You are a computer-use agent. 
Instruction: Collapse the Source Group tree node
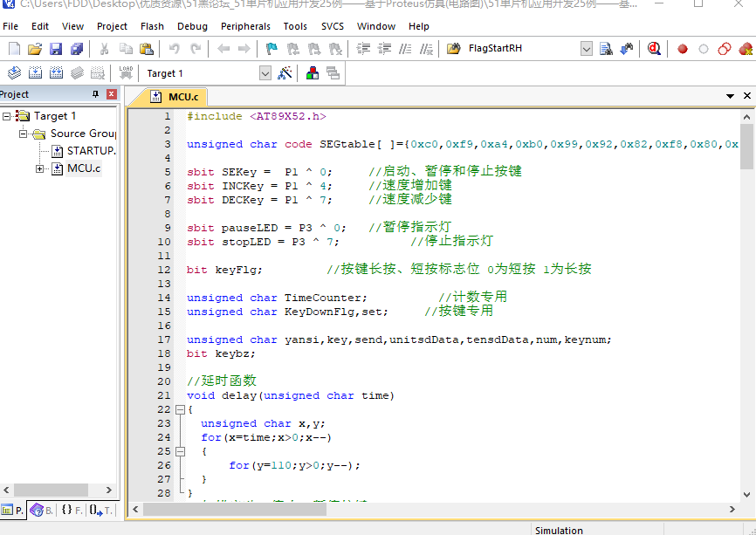click(x=24, y=134)
